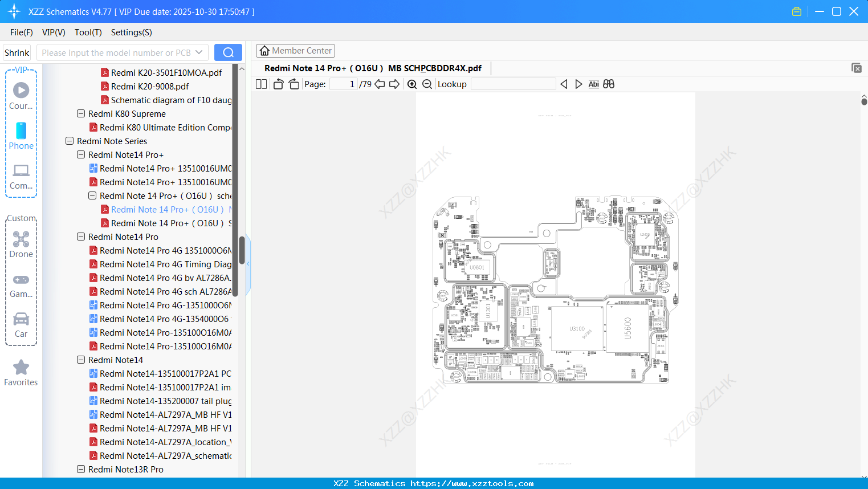Open the Car sidebar category
The height and width of the screenshot is (489, 868).
pos(21,324)
